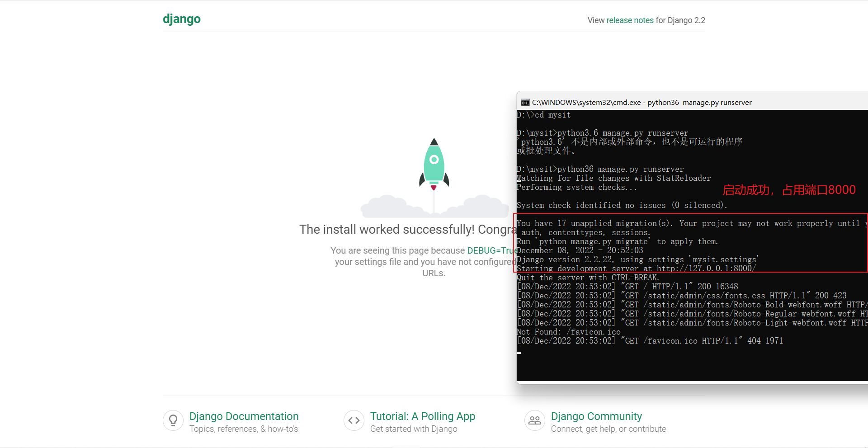Click the Roboto-Light-webfont.woff log line
Image resolution: width=868 pixels, height=448 pixels.
coord(692,323)
